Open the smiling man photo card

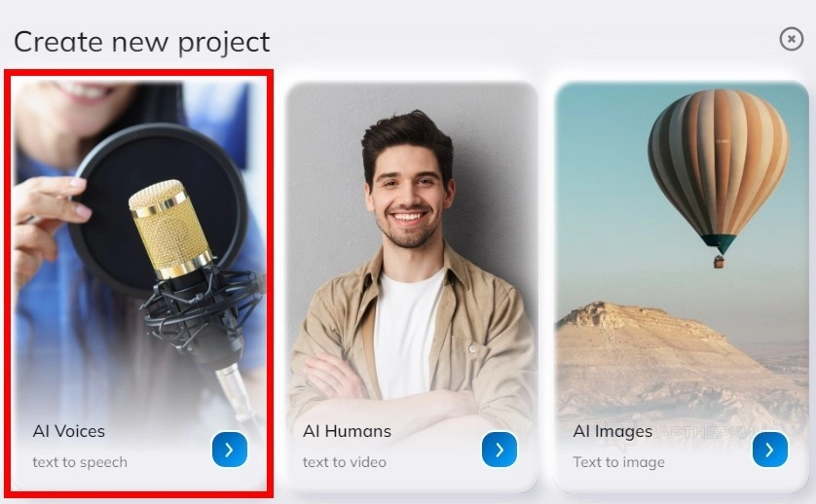411,286
